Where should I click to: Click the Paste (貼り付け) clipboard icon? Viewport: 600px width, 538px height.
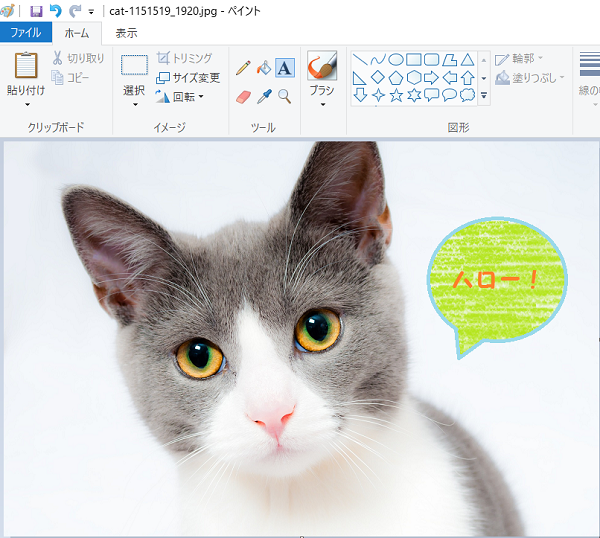[x=26, y=65]
